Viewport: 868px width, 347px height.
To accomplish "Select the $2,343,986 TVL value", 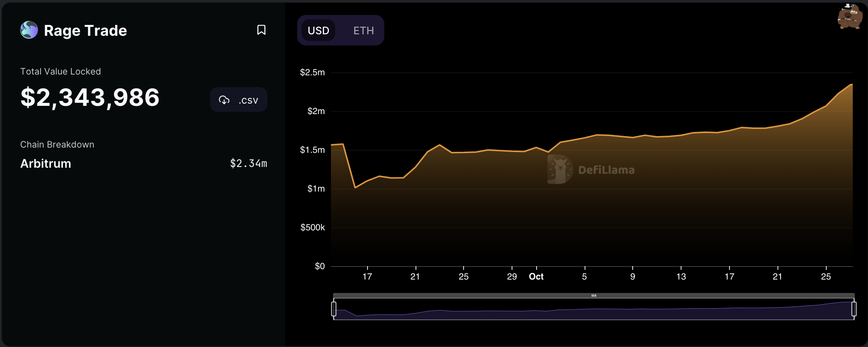I will (x=90, y=98).
